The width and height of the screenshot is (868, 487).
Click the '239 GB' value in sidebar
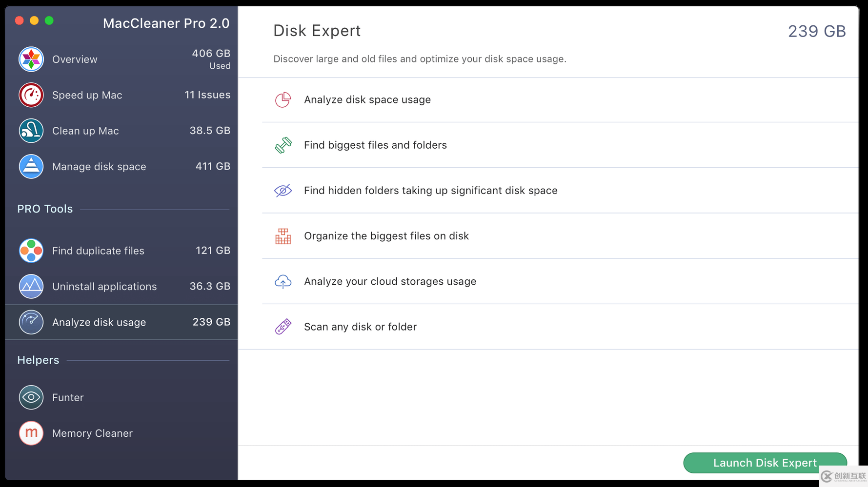click(211, 322)
